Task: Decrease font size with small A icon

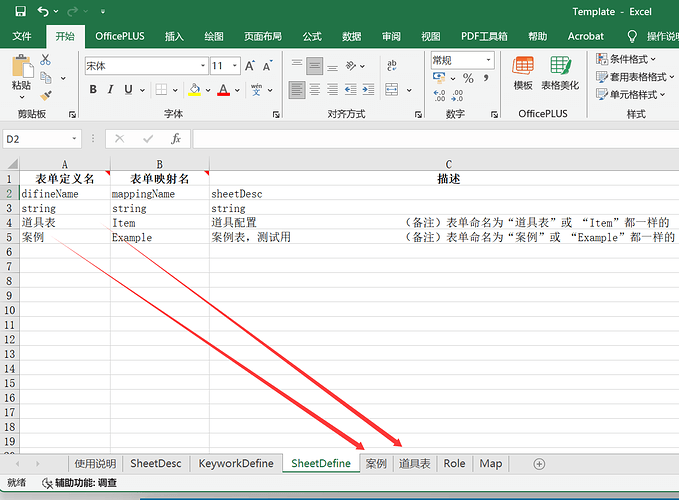Action: 268,66
